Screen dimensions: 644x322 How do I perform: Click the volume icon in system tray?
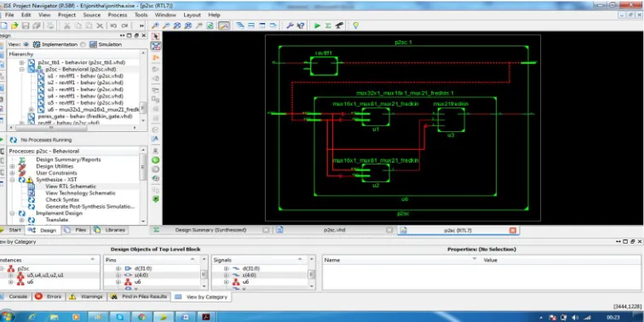(x=575, y=317)
